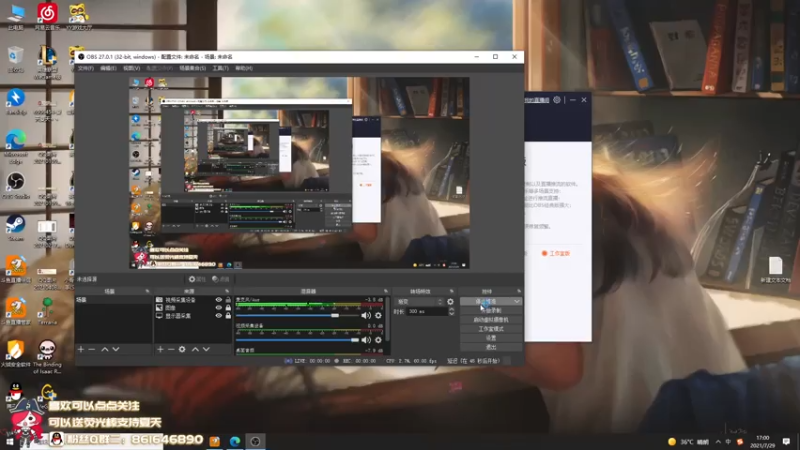Open the Terraria desktop shortcut
The width and height of the screenshot is (800, 450).
click(x=47, y=312)
